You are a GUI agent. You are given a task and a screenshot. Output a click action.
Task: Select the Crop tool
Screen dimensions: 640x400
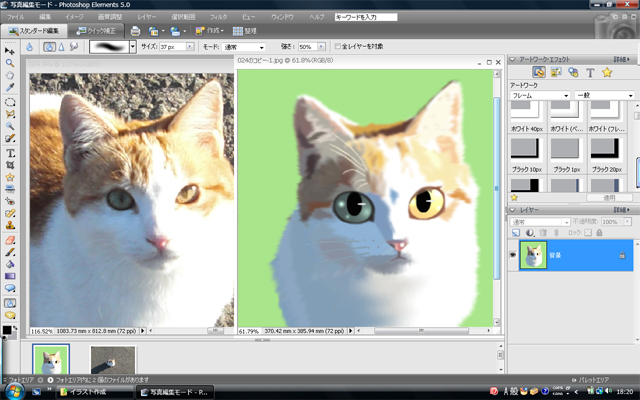pyautogui.click(x=10, y=165)
